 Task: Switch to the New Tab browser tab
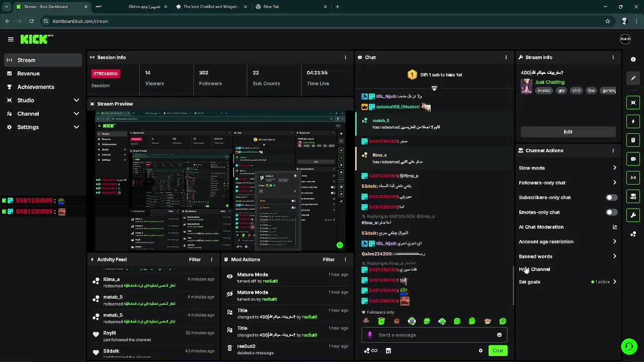coord(291,7)
